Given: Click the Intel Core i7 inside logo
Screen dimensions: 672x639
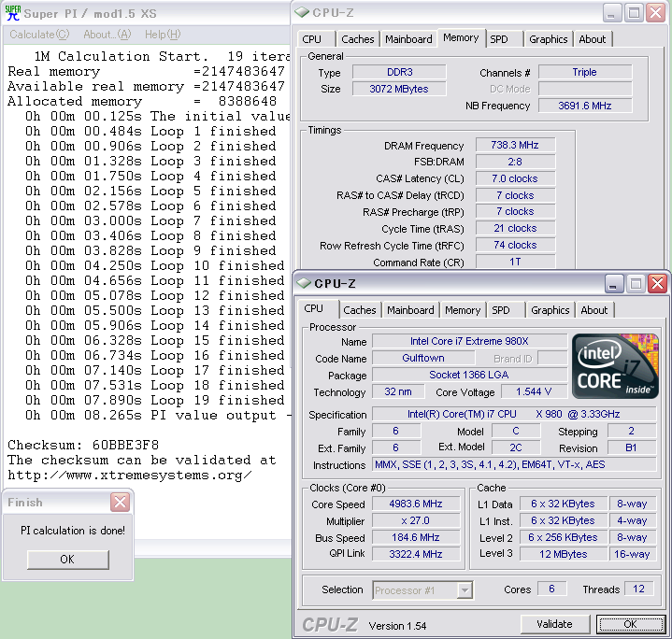Looking at the screenshot, I should 615,366.
